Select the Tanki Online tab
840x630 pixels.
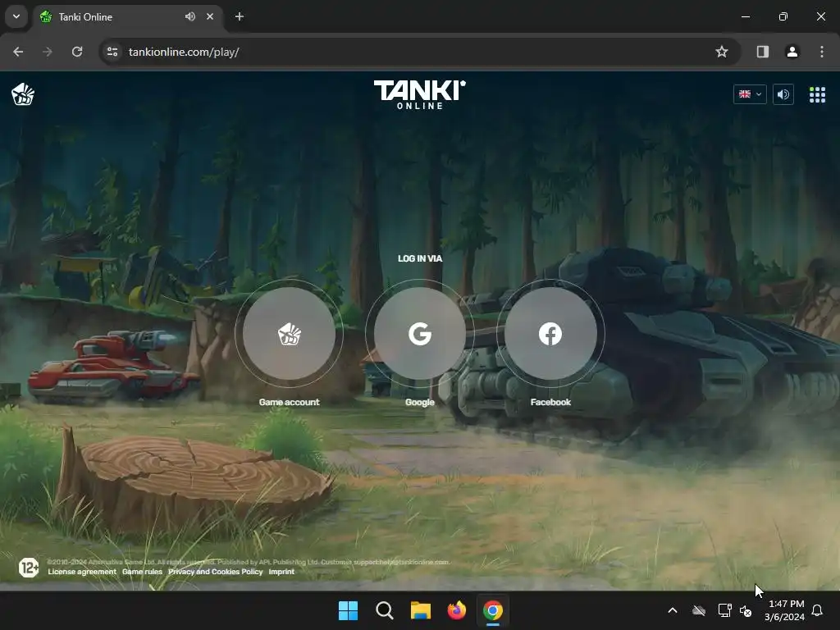pos(127,16)
